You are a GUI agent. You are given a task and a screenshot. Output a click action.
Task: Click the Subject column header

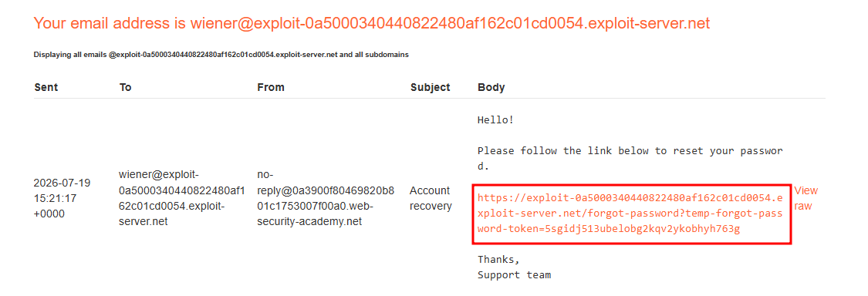(430, 87)
